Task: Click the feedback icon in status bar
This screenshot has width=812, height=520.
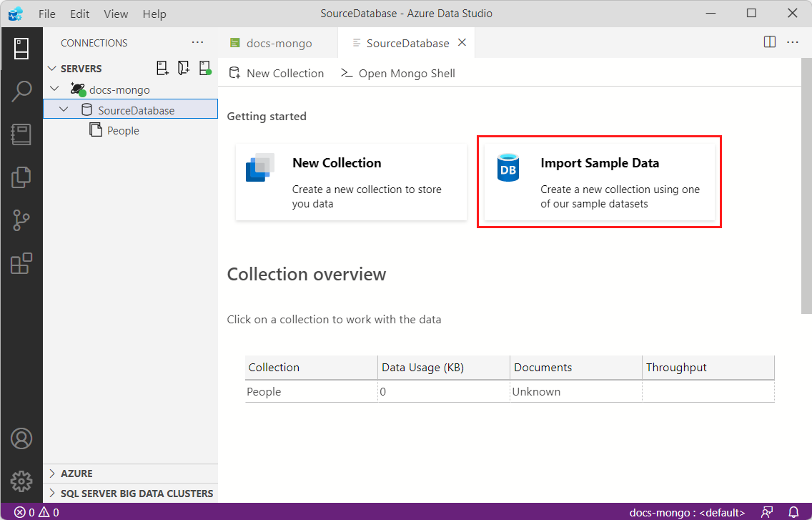Action: (x=767, y=512)
